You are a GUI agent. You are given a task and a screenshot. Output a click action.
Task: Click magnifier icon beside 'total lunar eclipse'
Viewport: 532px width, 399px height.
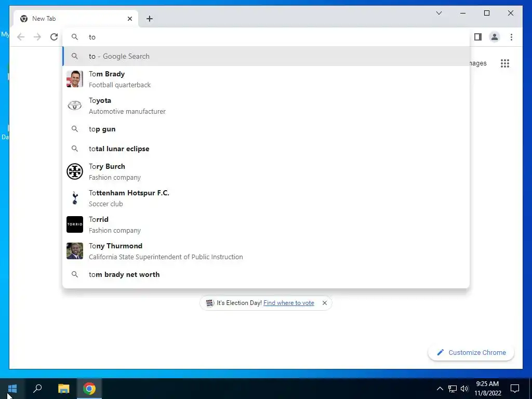(x=75, y=149)
